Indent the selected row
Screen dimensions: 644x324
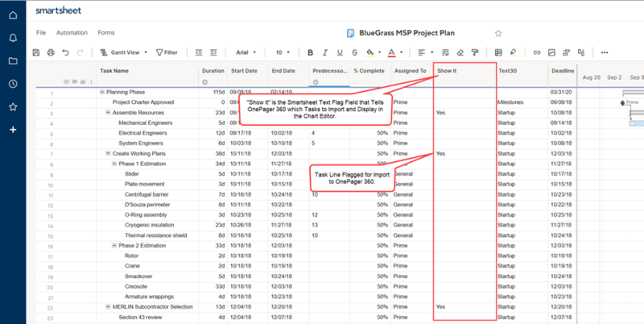click(213, 52)
